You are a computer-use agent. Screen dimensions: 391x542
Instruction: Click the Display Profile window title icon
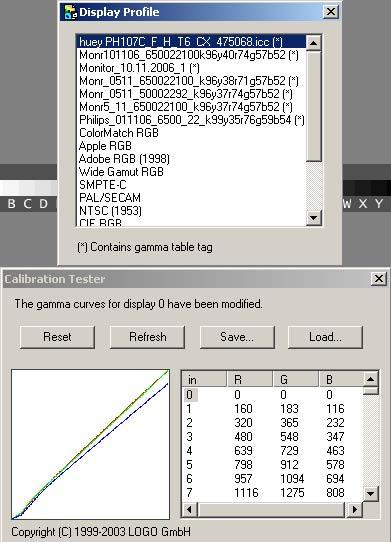[71, 12]
